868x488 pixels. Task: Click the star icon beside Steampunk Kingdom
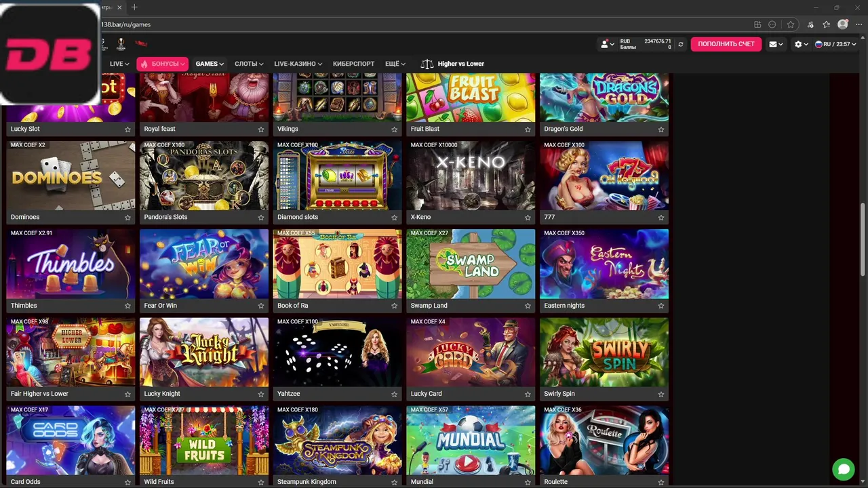(394, 483)
